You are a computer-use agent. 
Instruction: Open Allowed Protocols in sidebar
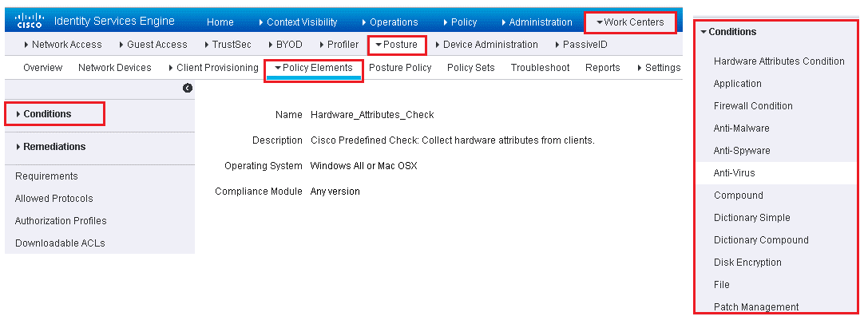click(x=54, y=198)
